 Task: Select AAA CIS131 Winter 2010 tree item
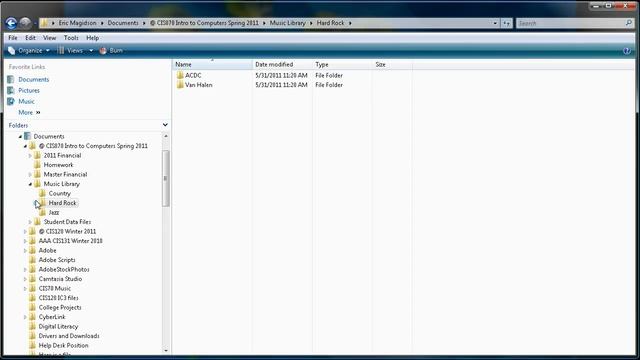coord(71,241)
